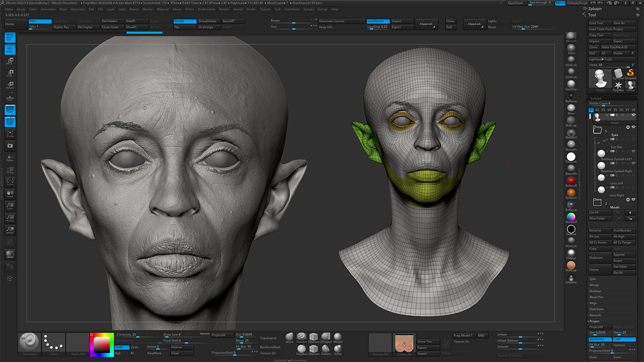Expand the Remesh section

coord(595,315)
